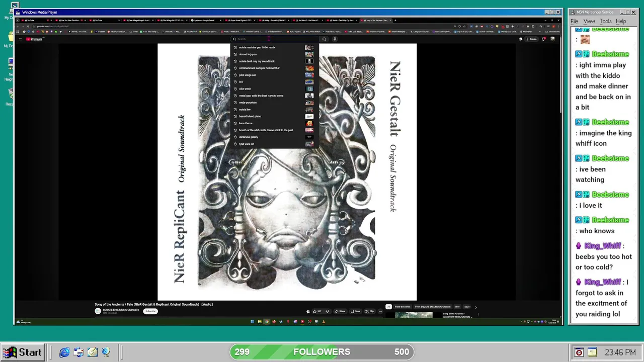The height and width of the screenshot is (362, 644).
Task: Open View menu in MSN Messenger
Action: tap(589, 21)
